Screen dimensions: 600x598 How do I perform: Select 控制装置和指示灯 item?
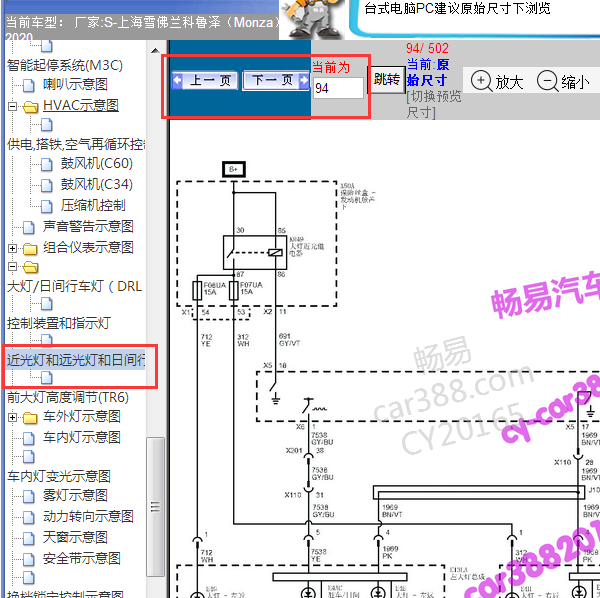59,323
